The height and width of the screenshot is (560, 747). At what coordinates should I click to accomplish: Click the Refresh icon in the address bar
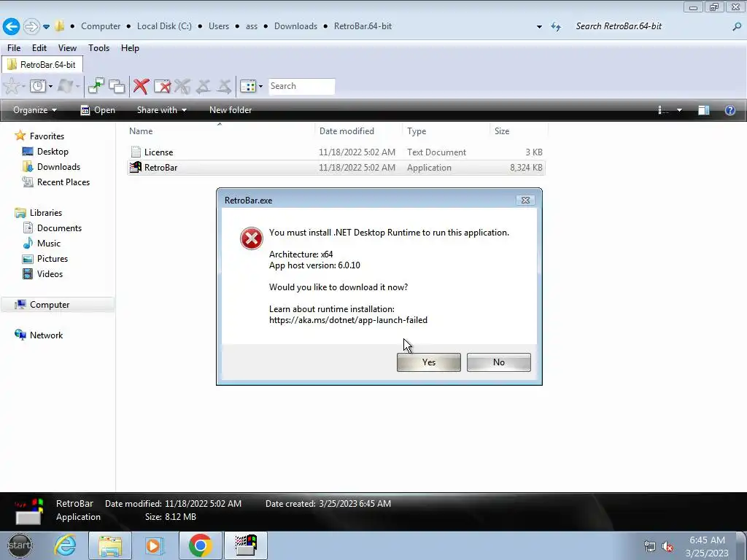[556, 27]
